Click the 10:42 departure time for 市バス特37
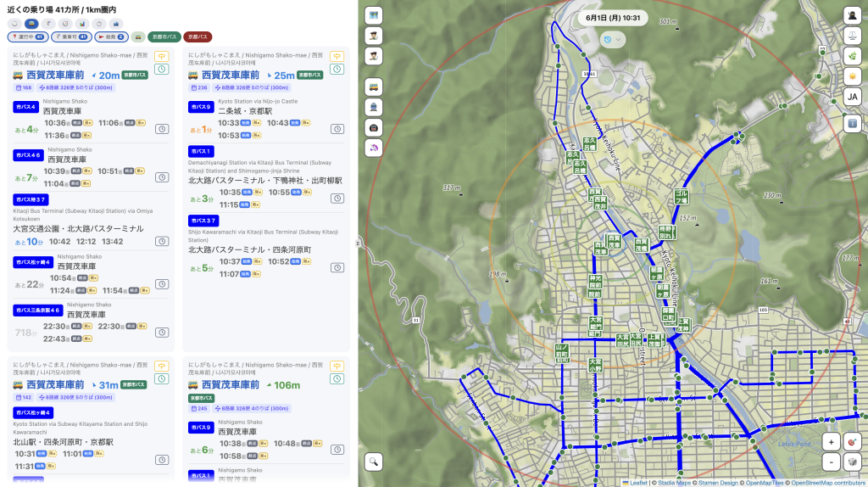Screen dimensions: 868x487 click(x=60, y=242)
